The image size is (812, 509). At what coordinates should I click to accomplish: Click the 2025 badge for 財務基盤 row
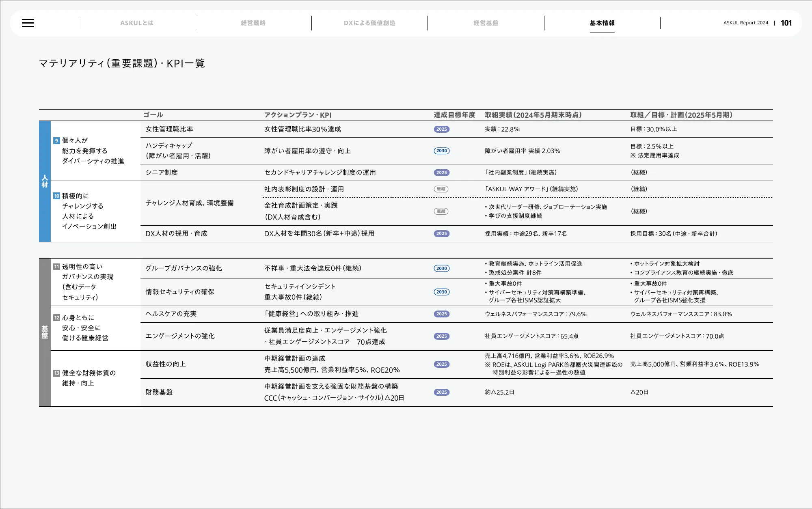pos(441,392)
